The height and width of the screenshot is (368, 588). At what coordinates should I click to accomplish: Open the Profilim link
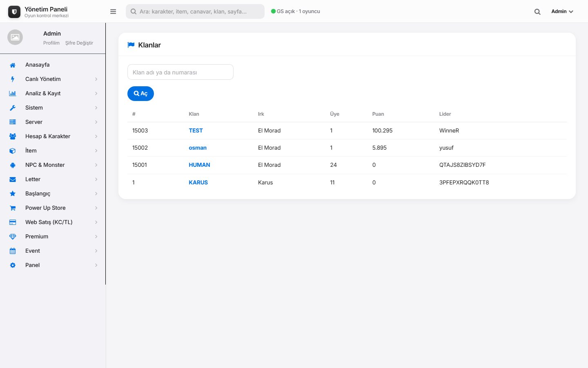pos(51,43)
